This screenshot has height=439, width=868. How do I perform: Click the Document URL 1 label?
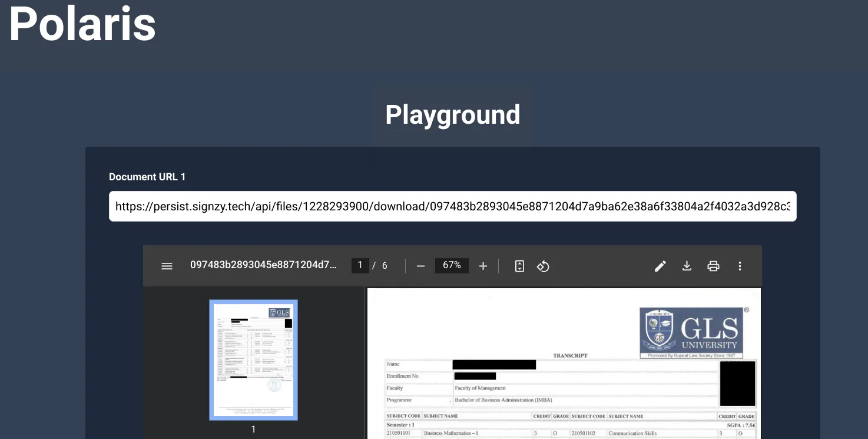(x=147, y=177)
